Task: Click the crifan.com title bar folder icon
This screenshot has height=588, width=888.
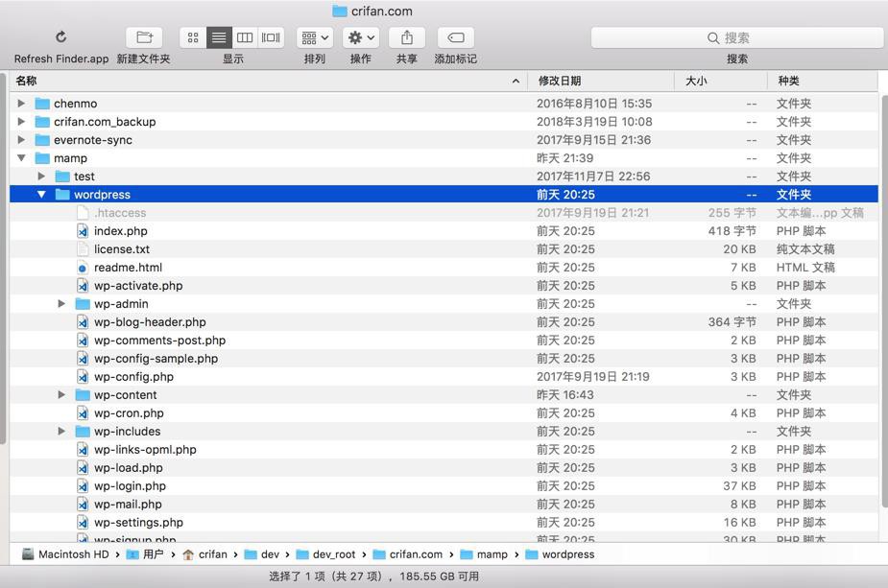Action: click(x=339, y=11)
